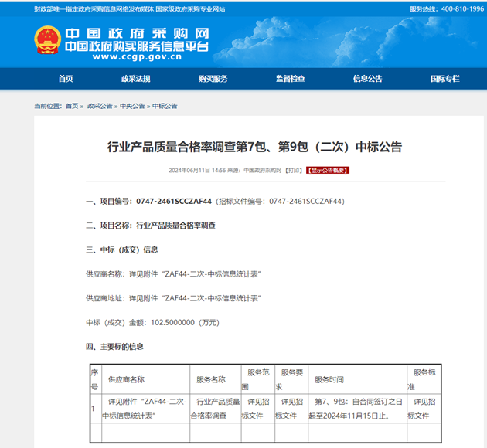Image resolution: width=487 pixels, height=448 pixels.
Task: Open the 中央公告 breadcrumb link
Action: pos(132,106)
